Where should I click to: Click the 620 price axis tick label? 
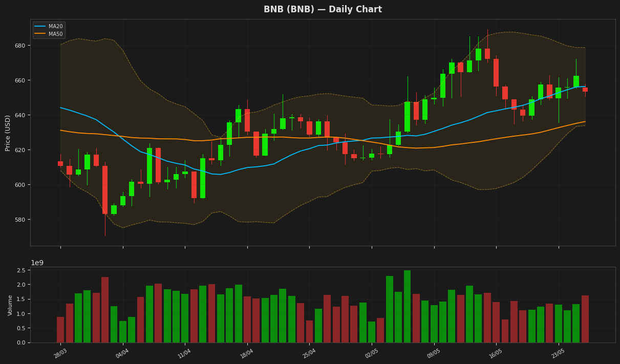click(x=20, y=150)
